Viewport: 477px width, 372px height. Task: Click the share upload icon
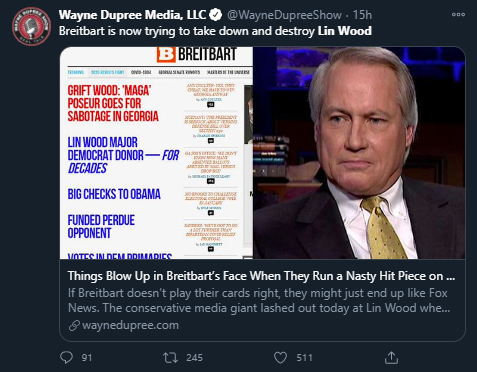(391, 357)
